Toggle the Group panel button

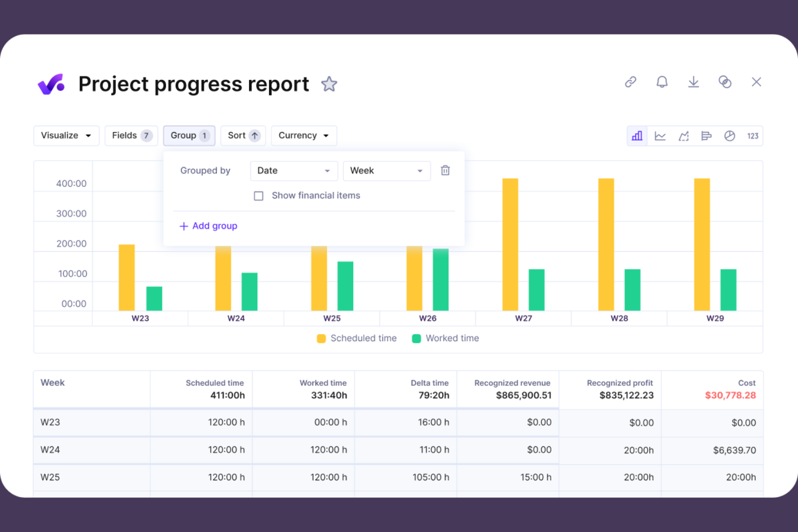(189, 136)
